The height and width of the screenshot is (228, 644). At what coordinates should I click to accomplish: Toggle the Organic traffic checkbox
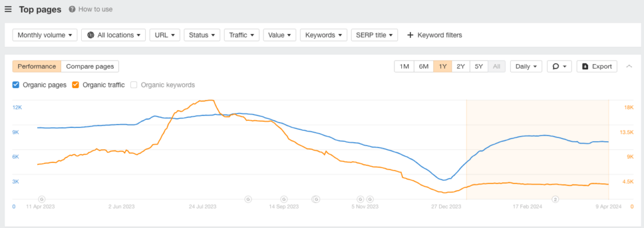pyautogui.click(x=75, y=85)
